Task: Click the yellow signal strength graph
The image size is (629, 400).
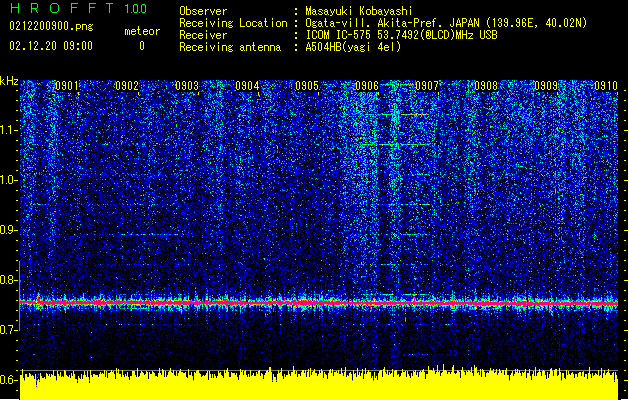Action: click(x=319, y=384)
